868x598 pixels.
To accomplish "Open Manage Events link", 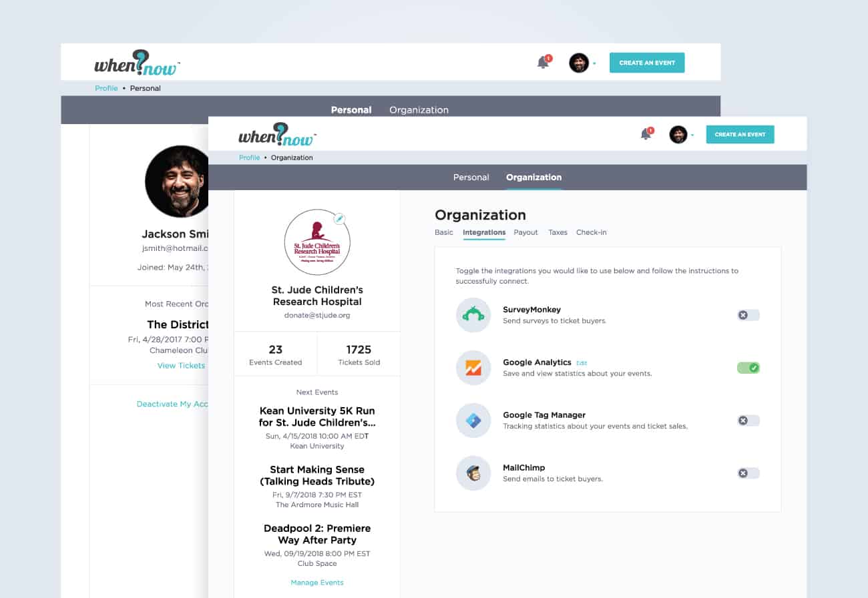I will coord(316,582).
